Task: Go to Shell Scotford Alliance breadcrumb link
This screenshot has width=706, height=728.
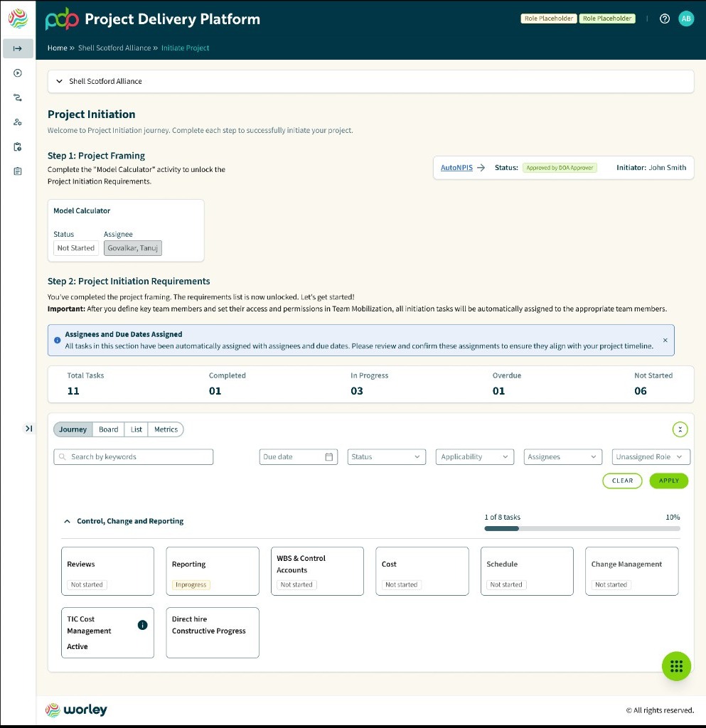Action: click(114, 48)
